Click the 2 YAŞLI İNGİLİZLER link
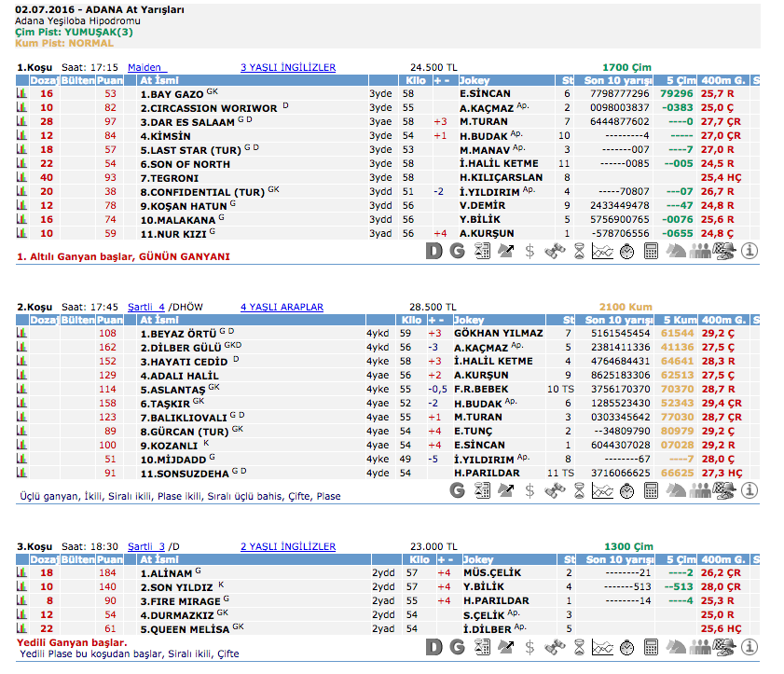Screen dimensions: 784x674 tap(288, 546)
